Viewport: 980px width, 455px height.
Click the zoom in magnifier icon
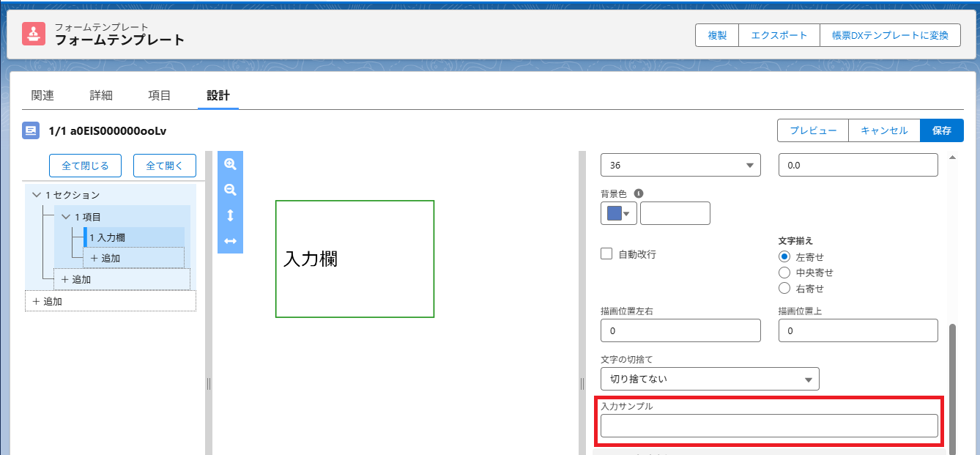pos(230,164)
